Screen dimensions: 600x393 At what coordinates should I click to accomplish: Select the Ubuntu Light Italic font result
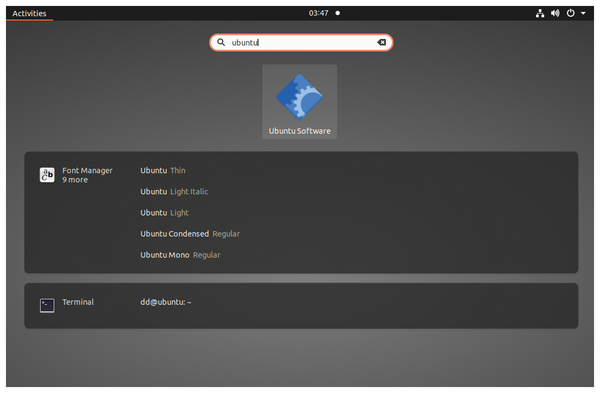click(174, 191)
